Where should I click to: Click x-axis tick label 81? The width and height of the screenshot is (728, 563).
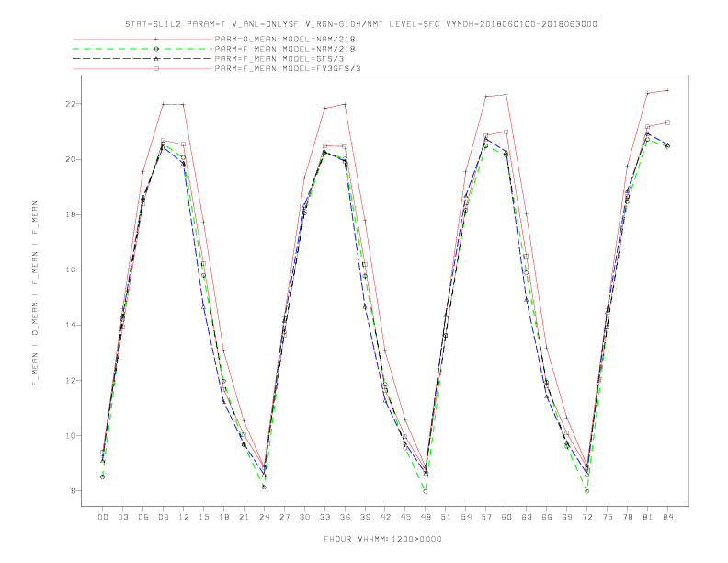(x=648, y=517)
